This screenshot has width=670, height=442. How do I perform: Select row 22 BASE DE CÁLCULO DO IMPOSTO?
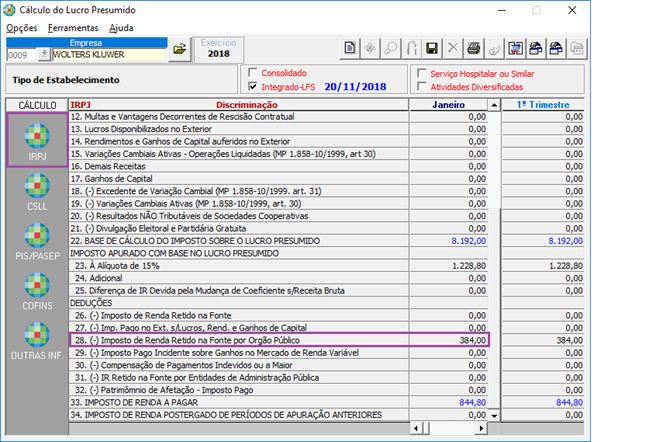[x=239, y=241]
